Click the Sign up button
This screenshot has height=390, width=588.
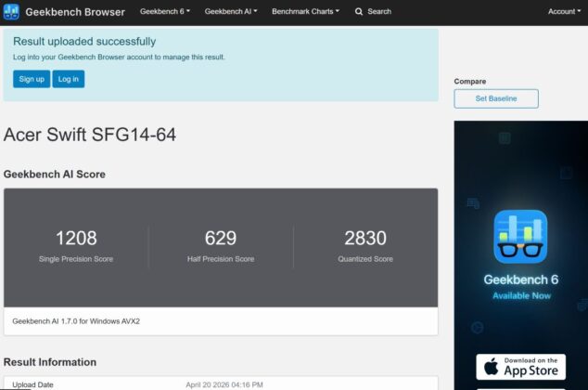pyautogui.click(x=32, y=79)
